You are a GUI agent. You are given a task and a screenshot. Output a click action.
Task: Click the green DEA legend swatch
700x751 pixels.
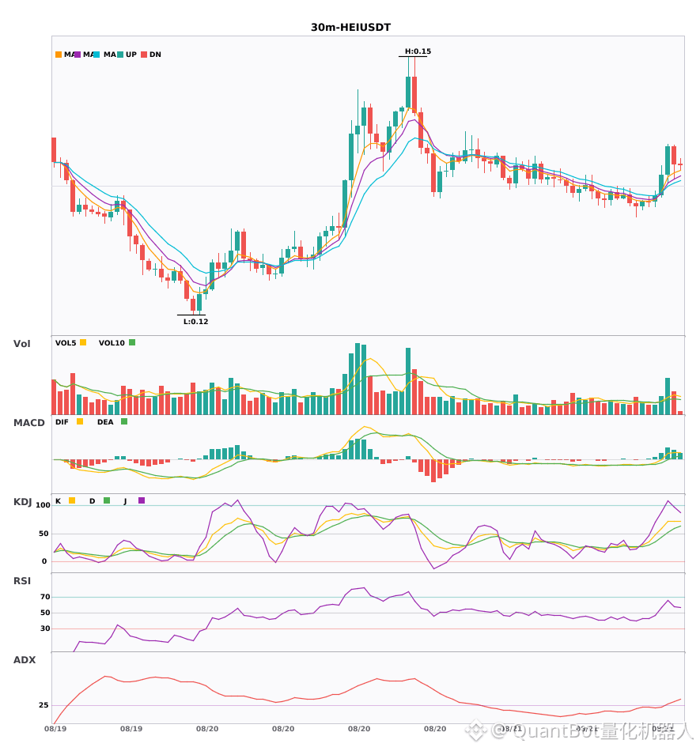pos(124,421)
